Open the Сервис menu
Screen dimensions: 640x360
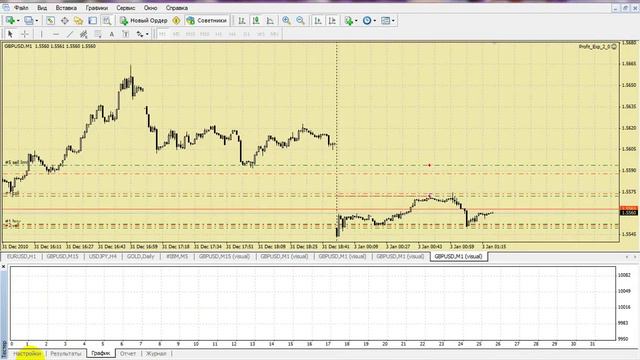point(126,8)
